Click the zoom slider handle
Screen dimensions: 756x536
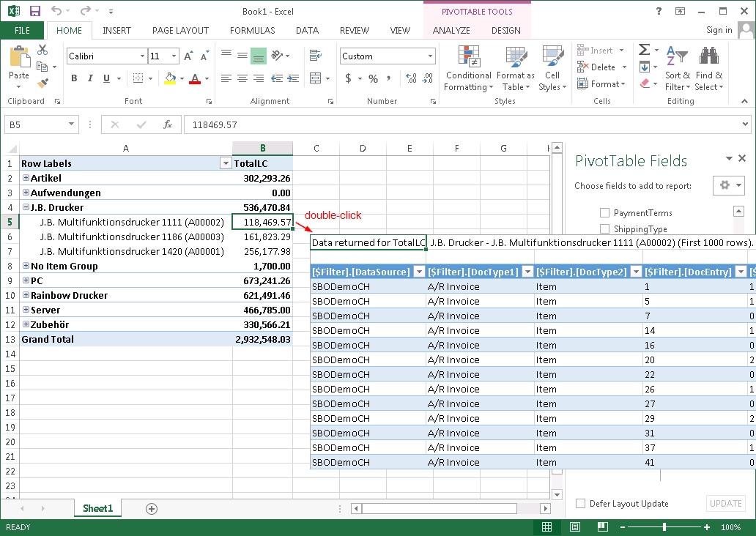click(x=664, y=526)
